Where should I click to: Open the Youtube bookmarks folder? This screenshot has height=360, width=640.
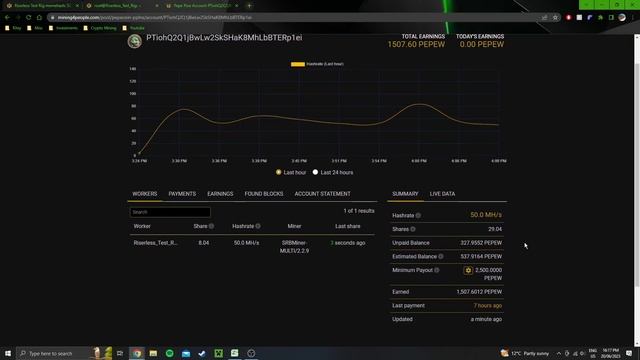(x=133, y=28)
